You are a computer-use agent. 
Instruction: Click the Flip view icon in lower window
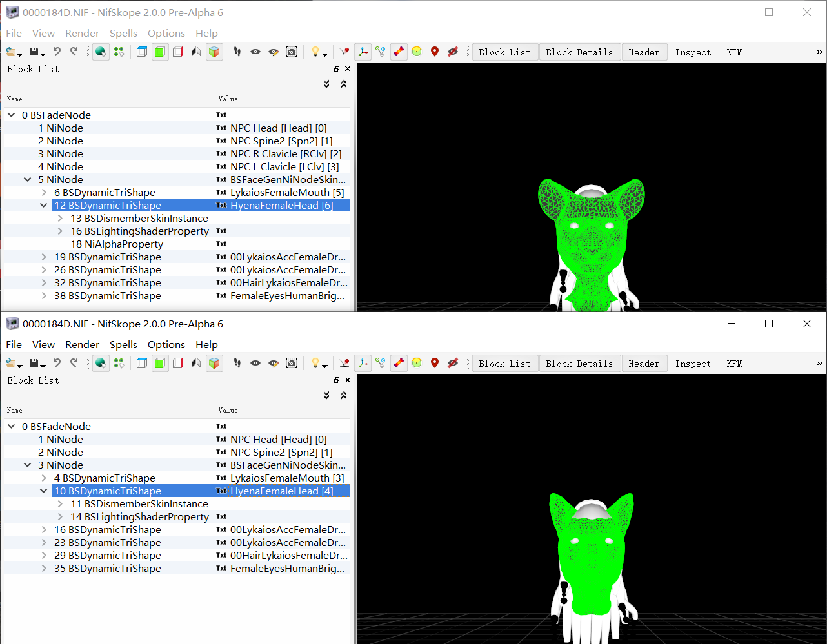[x=196, y=364]
